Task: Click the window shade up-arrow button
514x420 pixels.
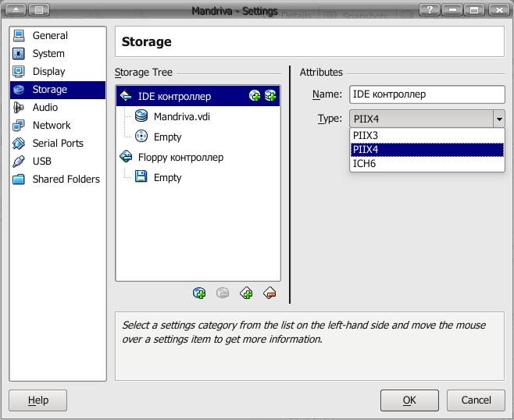Action: [16, 10]
